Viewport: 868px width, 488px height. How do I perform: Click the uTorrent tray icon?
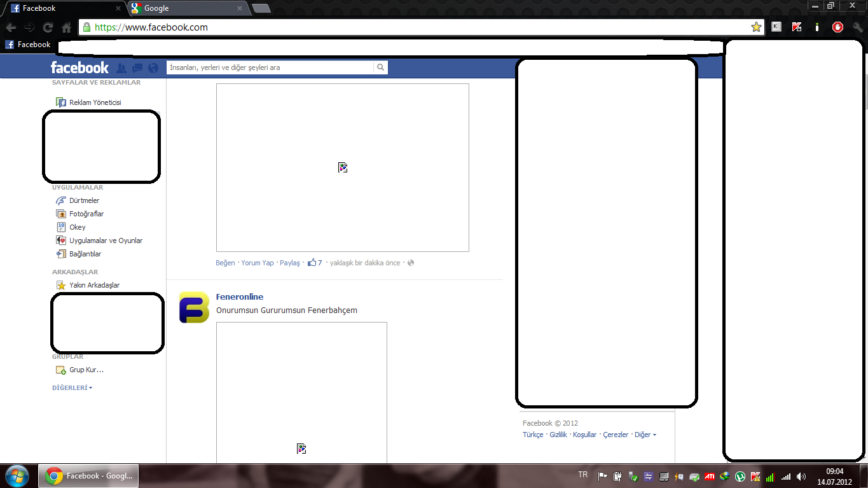740,476
